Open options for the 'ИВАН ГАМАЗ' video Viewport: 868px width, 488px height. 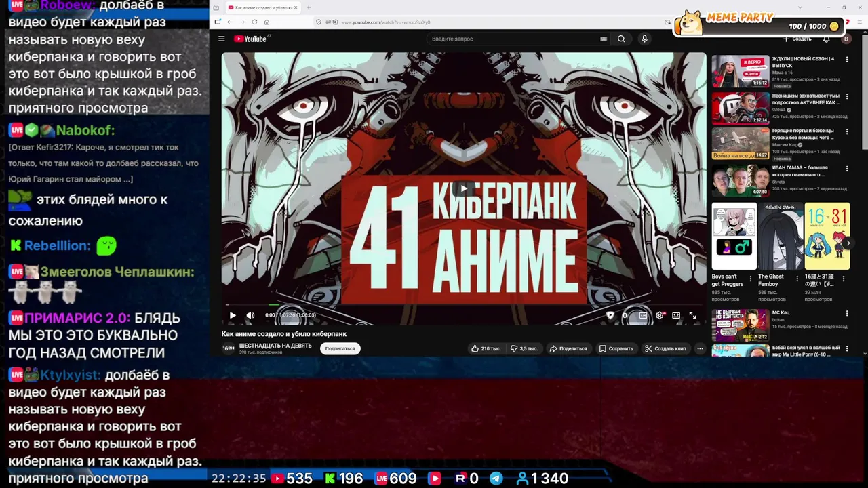(x=846, y=169)
